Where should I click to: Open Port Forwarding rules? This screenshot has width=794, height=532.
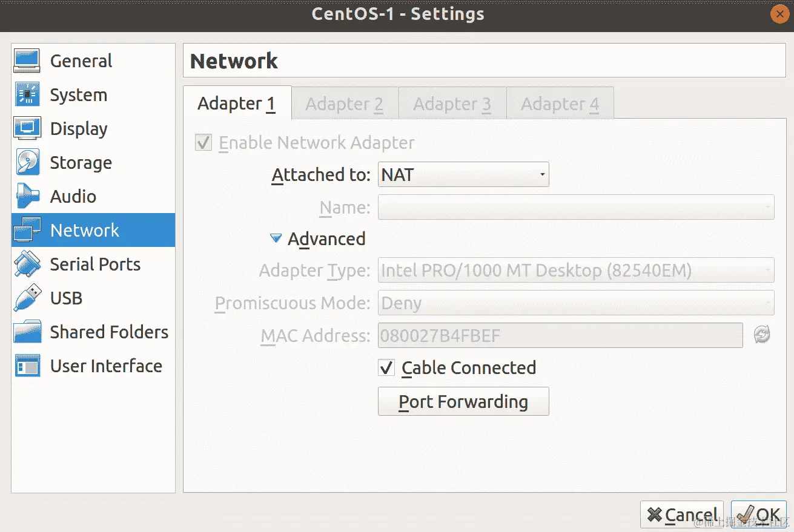point(463,401)
